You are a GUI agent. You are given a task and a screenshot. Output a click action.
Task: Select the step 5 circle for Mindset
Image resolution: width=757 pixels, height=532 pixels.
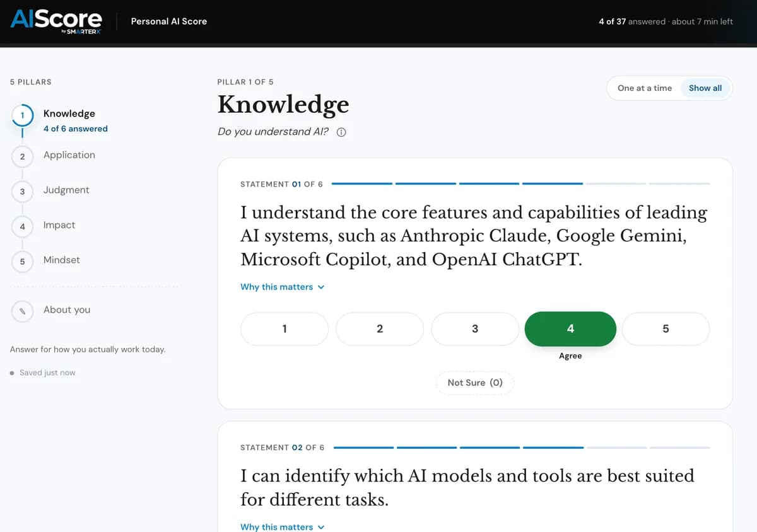click(x=22, y=261)
